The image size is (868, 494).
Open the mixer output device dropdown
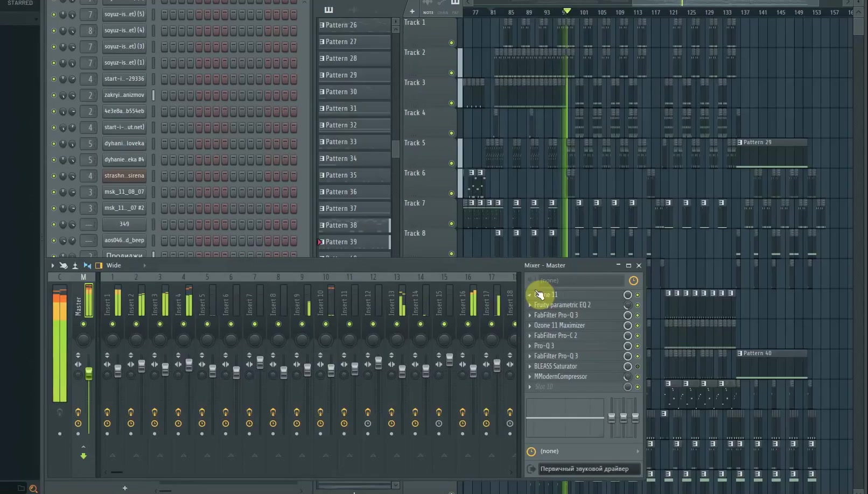tap(590, 469)
